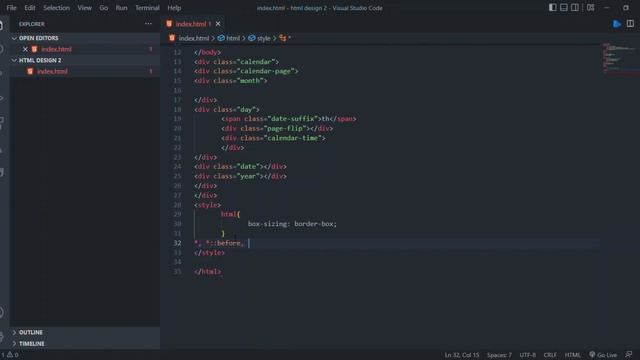The width and height of the screenshot is (640, 360).
Task: Click UTF-8 encoding in status bar
Action: coord(527,355)
